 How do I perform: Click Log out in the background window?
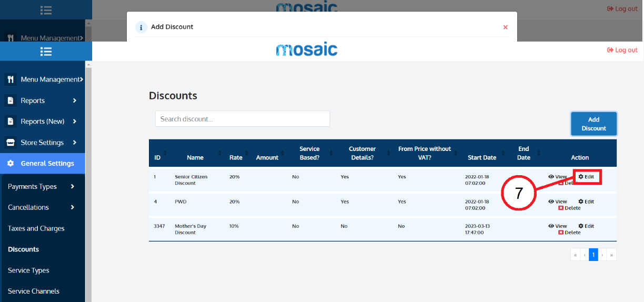coord(622,8)
